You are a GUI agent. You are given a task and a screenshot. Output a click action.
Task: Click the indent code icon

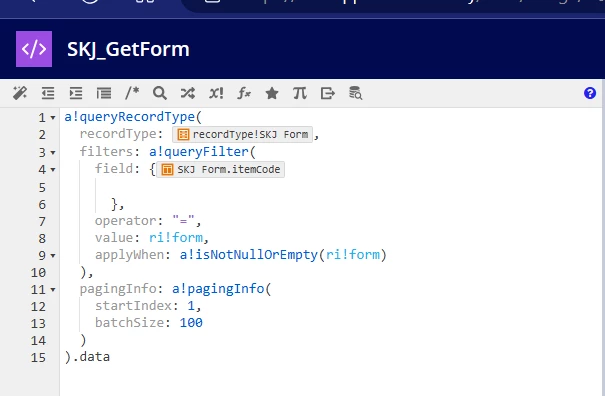click(76, 93)
